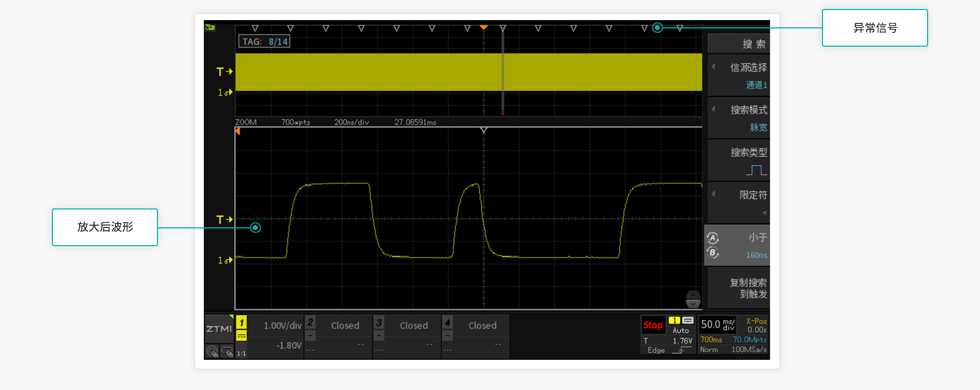
Task: Click the screen-touch icon next to touch gesture
Action: click(227, 352)
